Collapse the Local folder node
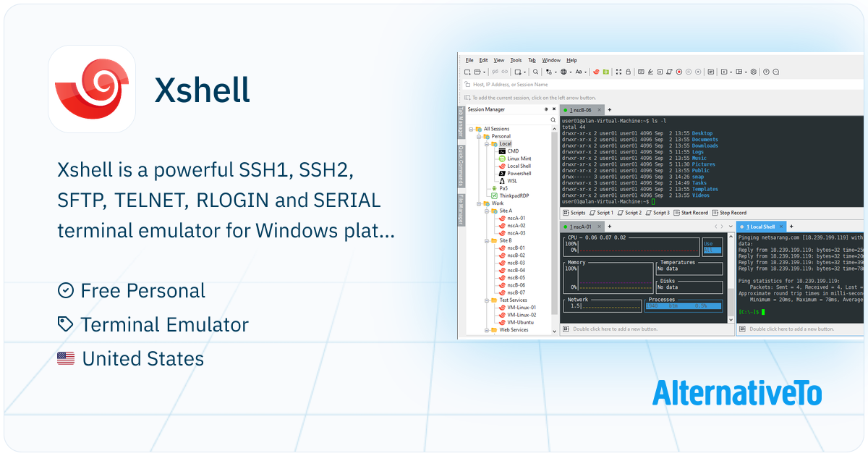The width and height of the screenshot is (868, 456). [x=487, y=144]
